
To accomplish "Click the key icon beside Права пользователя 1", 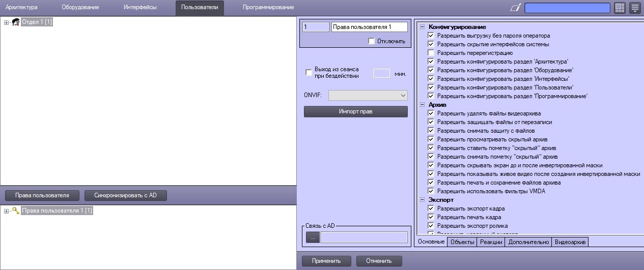I will pyautogui.click(x=15, y=211).
